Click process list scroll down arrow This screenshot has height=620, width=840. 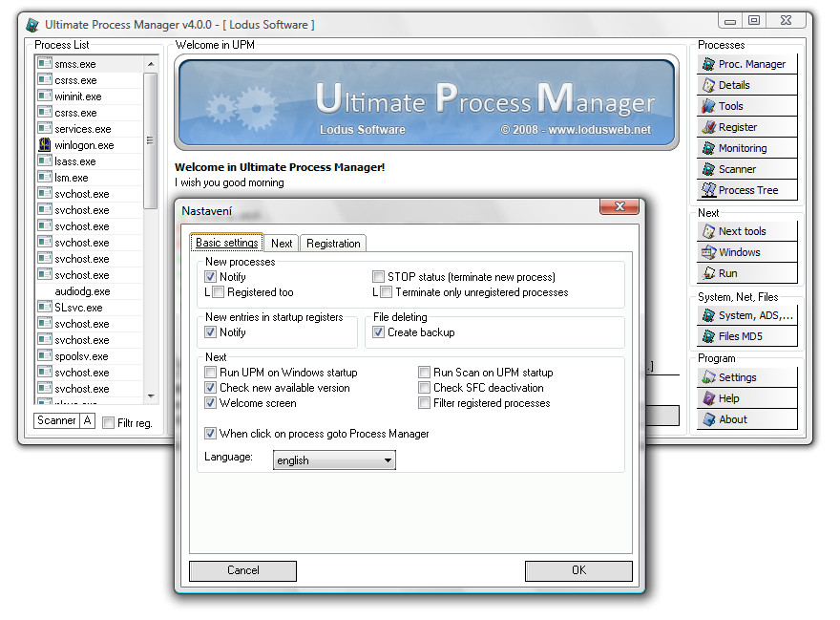151,396
